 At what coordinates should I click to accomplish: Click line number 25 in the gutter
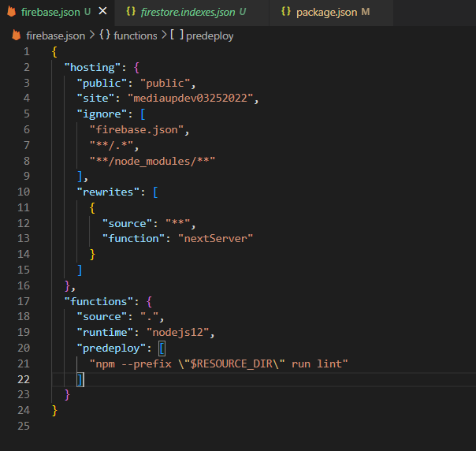(x=24, y=426)
